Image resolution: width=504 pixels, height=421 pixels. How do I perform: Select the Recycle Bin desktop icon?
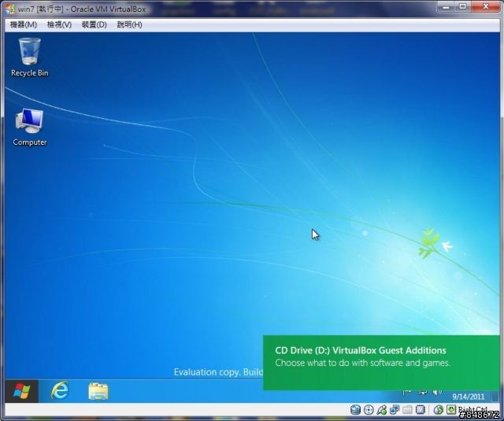tap(30, 57)
